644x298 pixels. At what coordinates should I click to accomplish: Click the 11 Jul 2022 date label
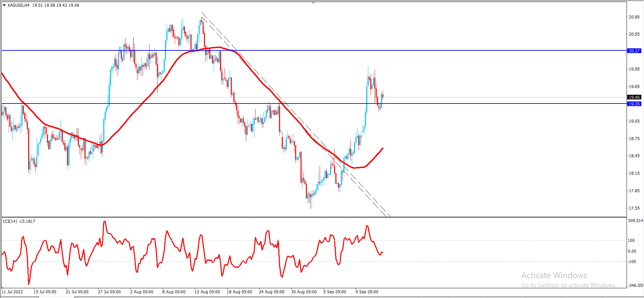coord(12,292)
